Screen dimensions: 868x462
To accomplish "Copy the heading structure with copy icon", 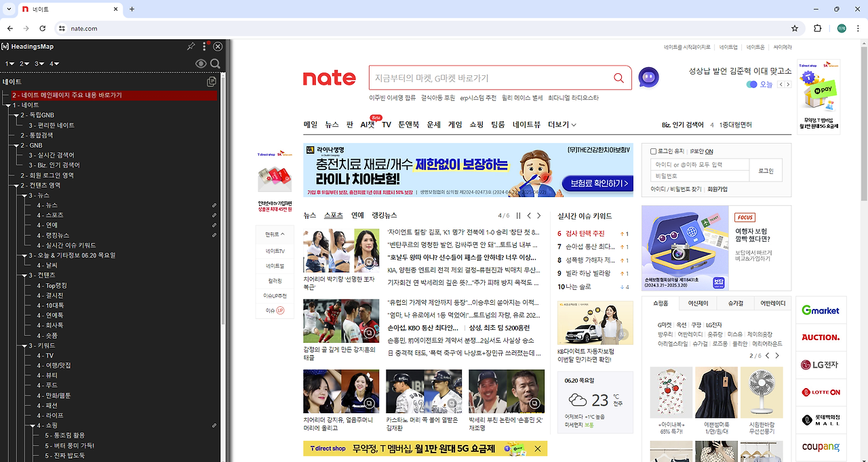I will pos(212,81).
